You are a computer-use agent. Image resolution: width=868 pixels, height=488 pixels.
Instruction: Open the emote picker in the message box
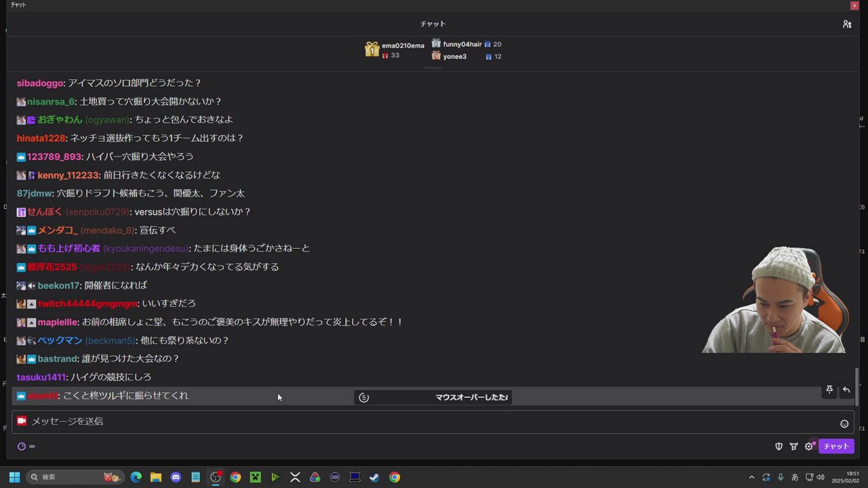(844, 423)
